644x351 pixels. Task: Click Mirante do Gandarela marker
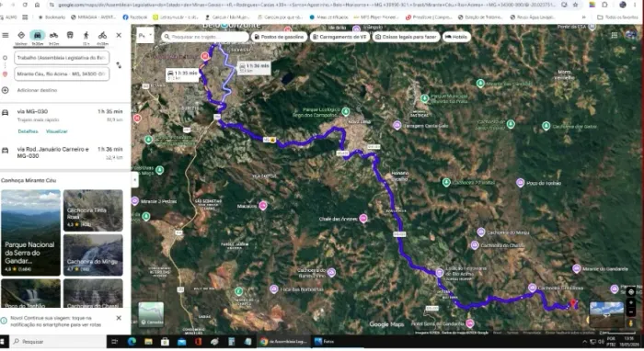coord(576,268)
